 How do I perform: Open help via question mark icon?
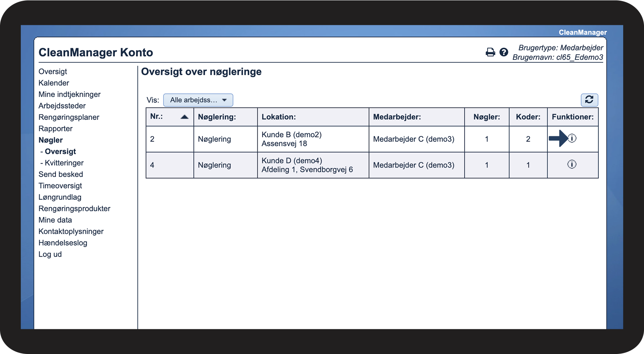[x=504, y=52]
